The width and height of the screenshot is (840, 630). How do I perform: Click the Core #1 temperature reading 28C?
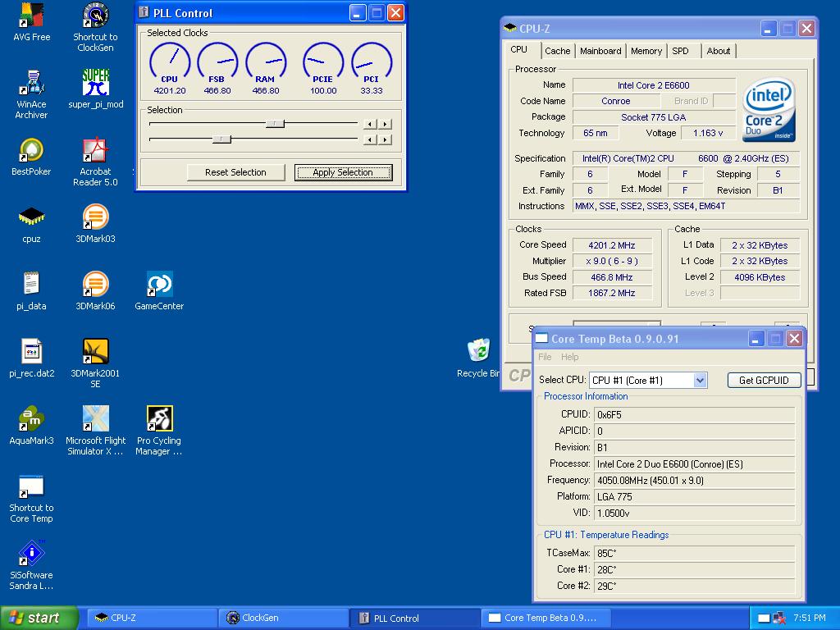[694, 569]
